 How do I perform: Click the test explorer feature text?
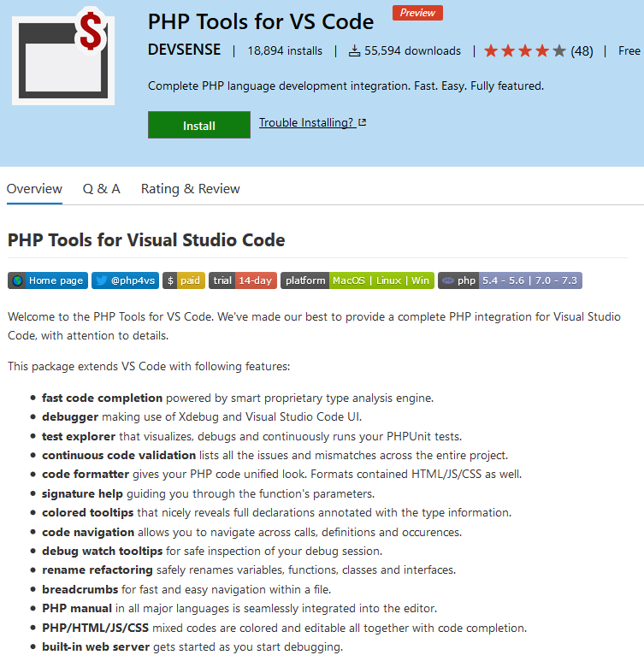[79, 436]
